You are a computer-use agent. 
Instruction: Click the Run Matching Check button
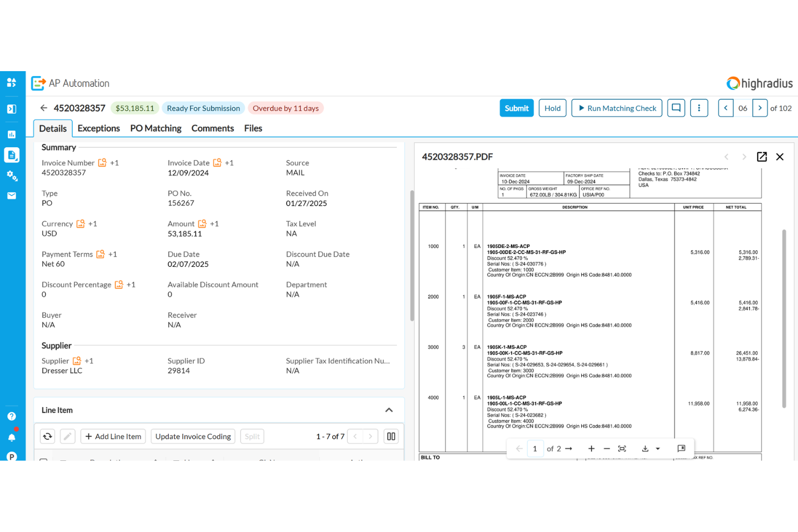pos(616,108)
